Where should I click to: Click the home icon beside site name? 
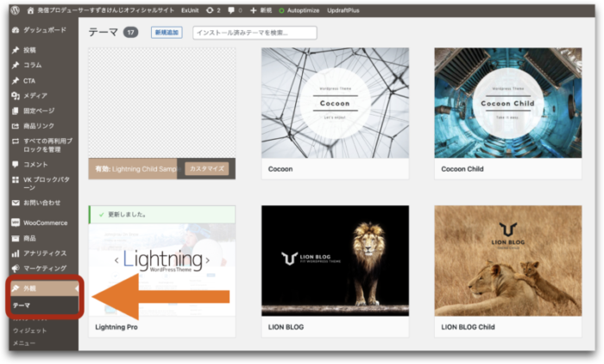tap(30, 10)
